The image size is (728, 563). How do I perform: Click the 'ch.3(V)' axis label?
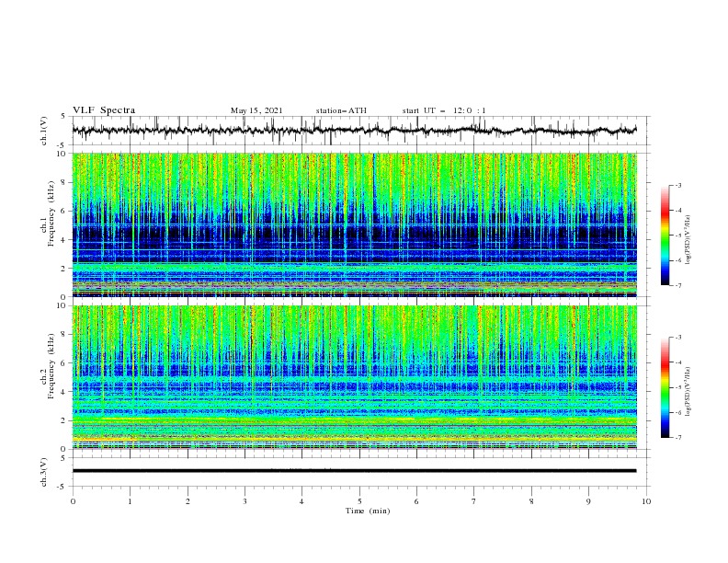coord(44,472)
